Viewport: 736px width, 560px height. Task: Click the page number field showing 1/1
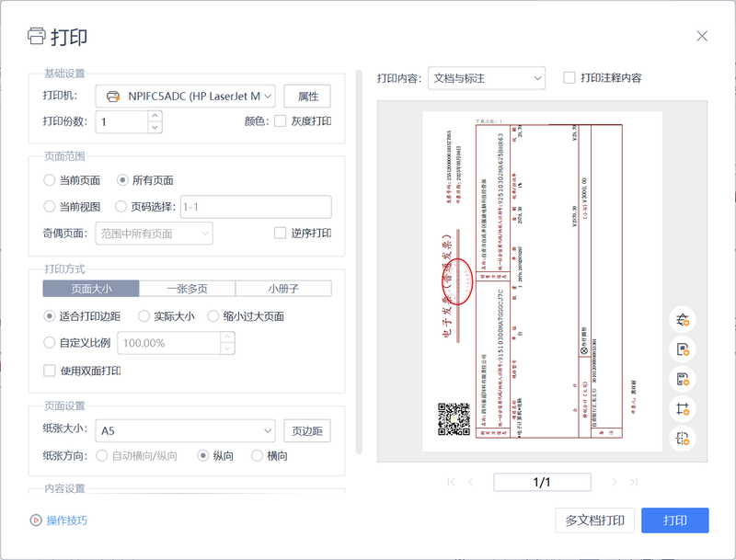[x=541, y=482]
